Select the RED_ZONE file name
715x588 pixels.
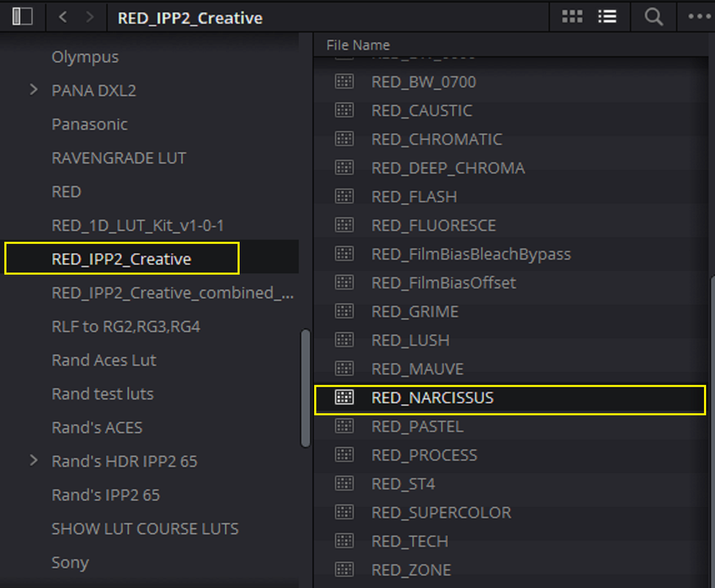(411, 570)
